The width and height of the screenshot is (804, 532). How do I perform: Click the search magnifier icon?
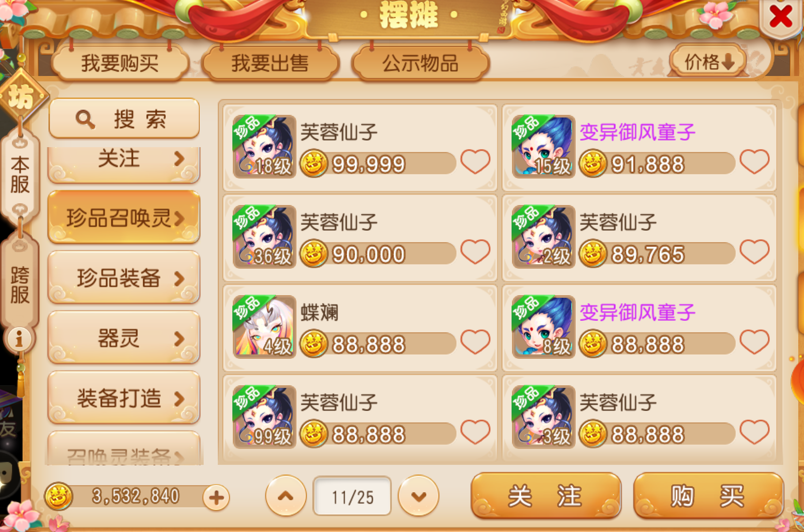(x=85, y=119)
